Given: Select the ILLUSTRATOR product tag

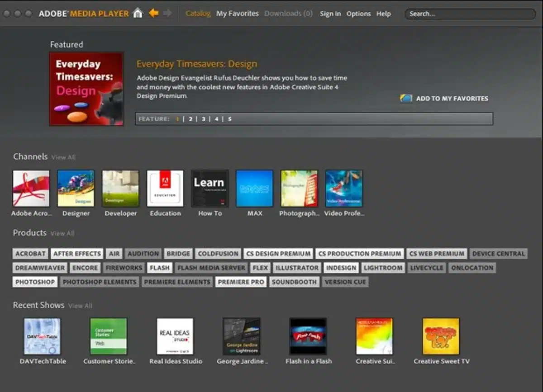Looking at the screenshot, I should point(297,268).
